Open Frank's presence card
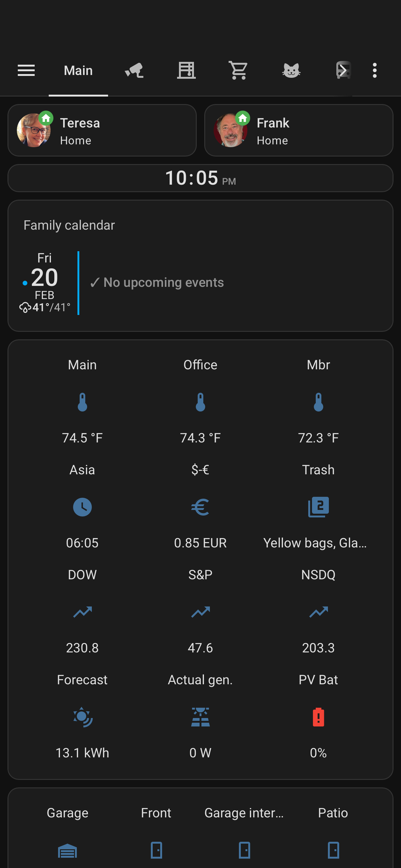Image resolution: width=401 pixels, height=868 pixels. pos(299,130)
